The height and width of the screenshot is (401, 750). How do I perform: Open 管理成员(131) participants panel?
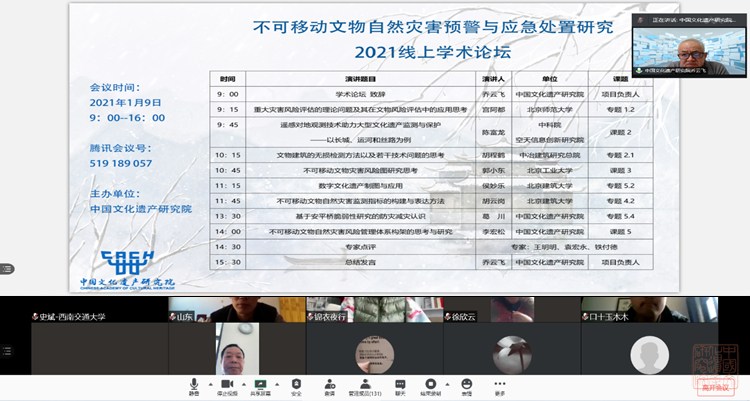click(x=364, y=385)
